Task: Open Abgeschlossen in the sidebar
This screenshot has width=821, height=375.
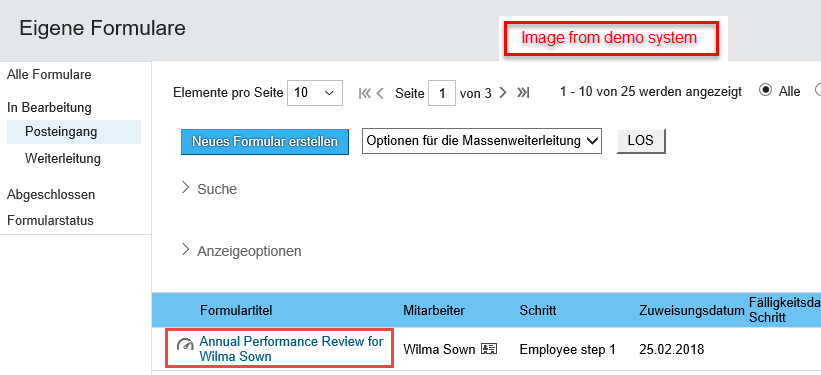Action: pyautogui.click(x=51, y=195)
